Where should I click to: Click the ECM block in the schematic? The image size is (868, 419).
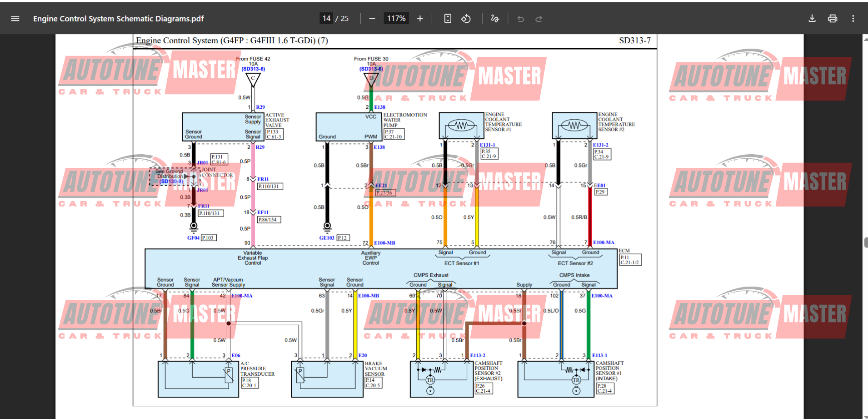click(381, 268)
